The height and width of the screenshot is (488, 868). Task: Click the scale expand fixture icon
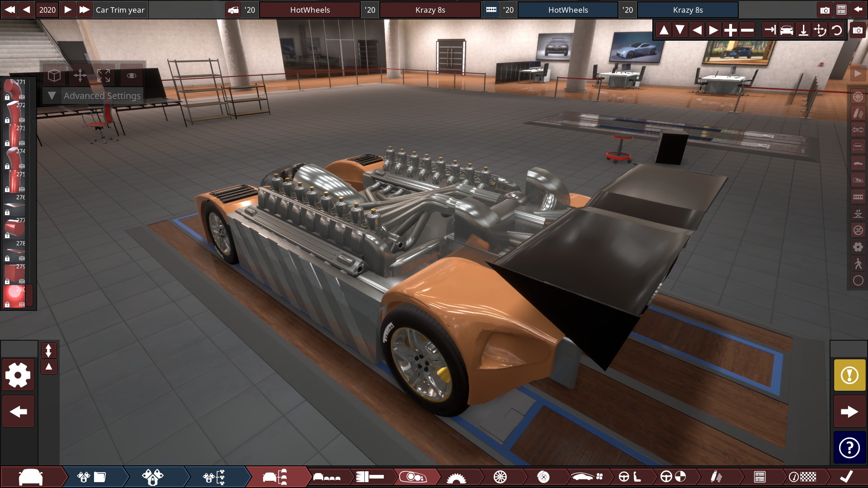(x=104, y=75)
